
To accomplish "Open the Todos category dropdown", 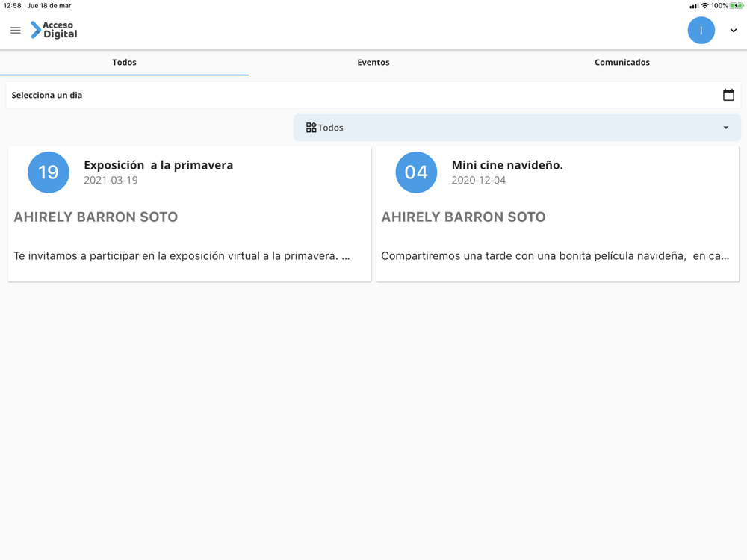I will click(517, 128).
